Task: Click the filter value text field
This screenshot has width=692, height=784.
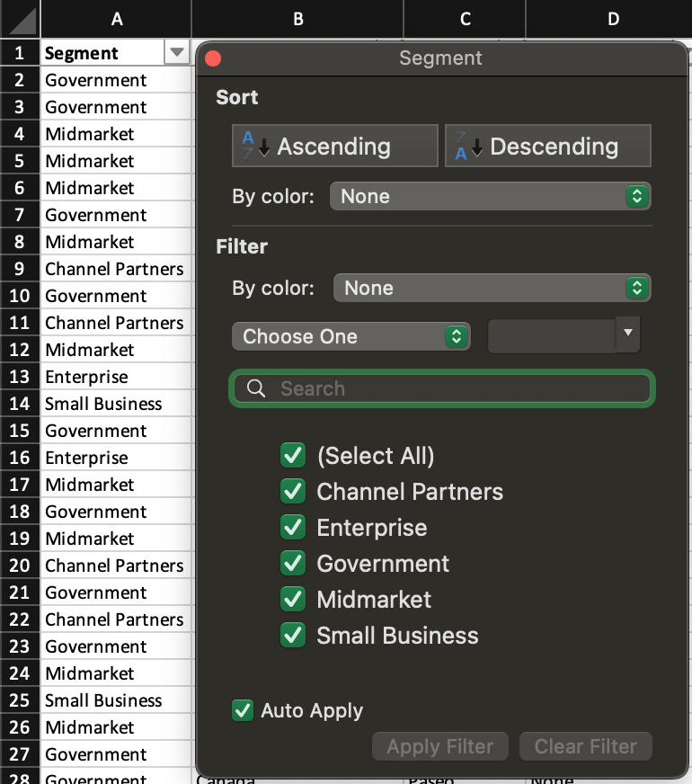Action: pyautogui.click(x=551, y=336)
